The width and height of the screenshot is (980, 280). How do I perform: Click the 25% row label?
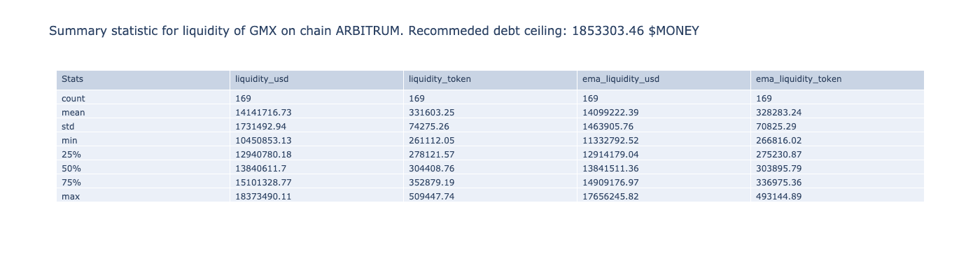(x=71, y=155)
